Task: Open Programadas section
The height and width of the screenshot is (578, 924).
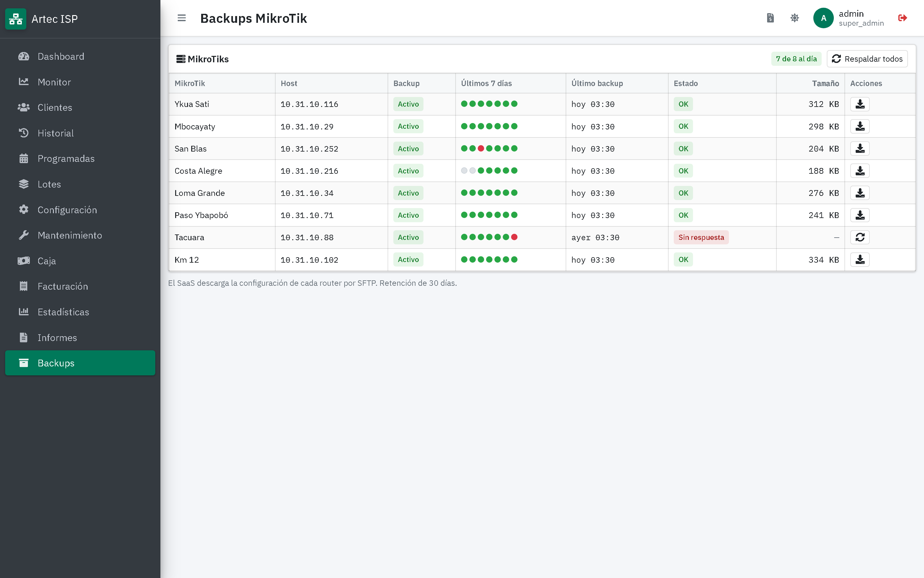Action: coord(80,159)
